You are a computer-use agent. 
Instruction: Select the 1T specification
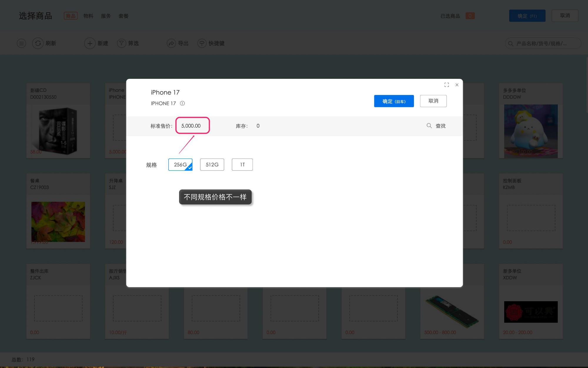[x=242, y=164]
